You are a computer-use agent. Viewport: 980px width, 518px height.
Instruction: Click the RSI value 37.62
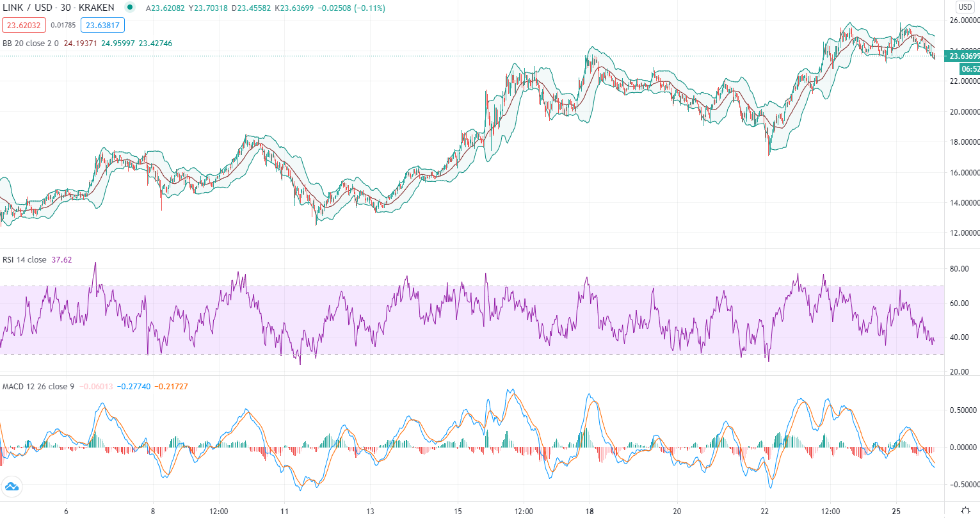click(62, 260)
